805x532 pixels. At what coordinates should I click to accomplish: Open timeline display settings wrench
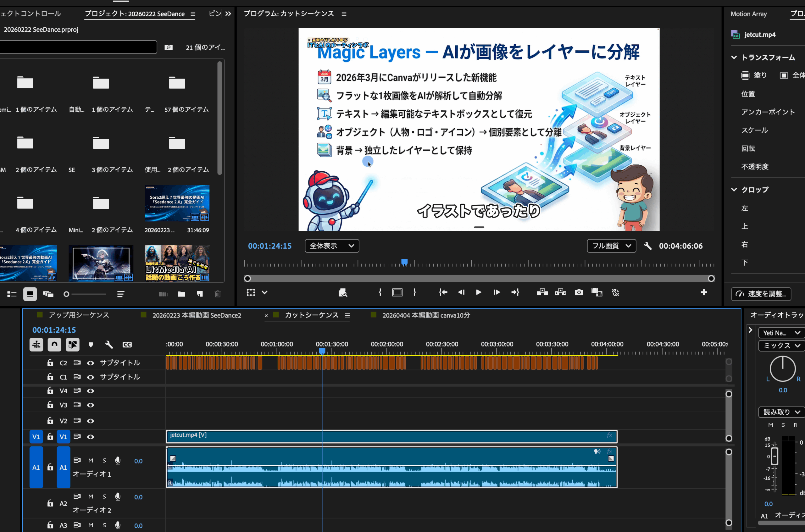tap(109, 345)
